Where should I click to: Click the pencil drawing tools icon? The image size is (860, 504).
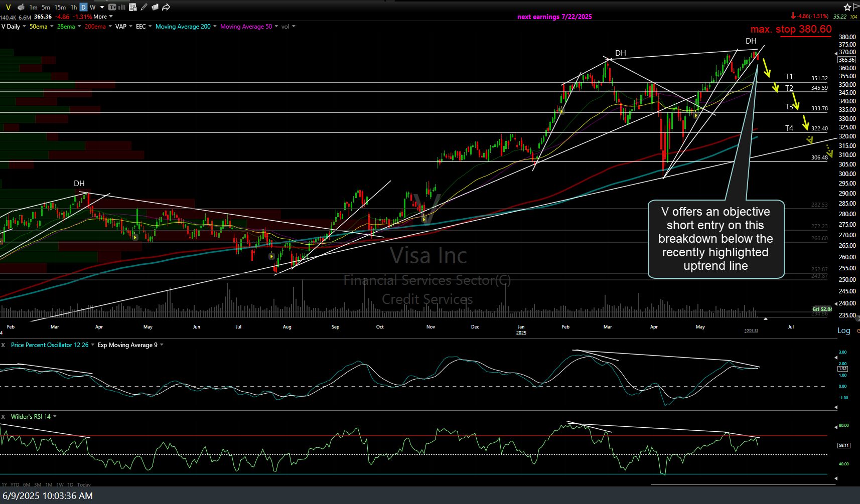pyautogui.click(x=145, y=7)
